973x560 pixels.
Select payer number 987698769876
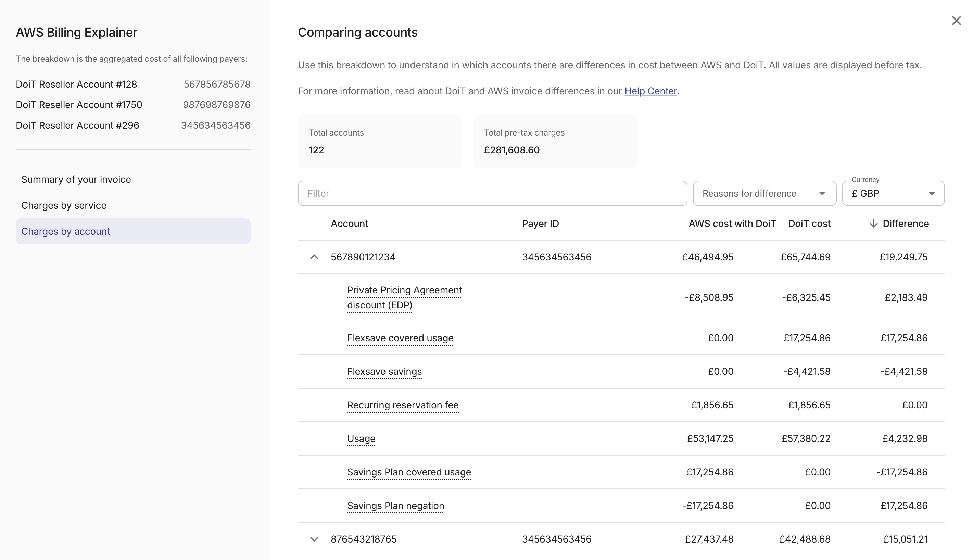(216, 105)
